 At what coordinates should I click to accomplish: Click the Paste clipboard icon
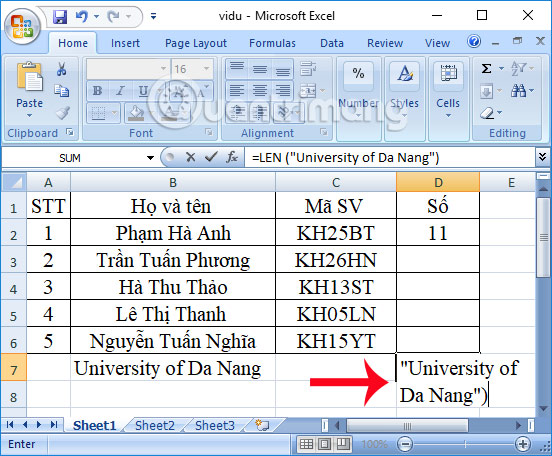point(29,76)
